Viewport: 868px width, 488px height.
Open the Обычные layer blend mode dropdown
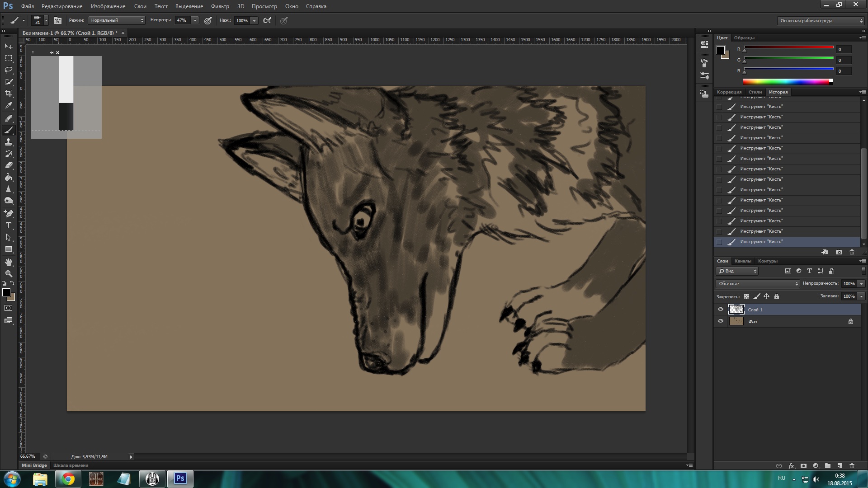pos(758,283)
